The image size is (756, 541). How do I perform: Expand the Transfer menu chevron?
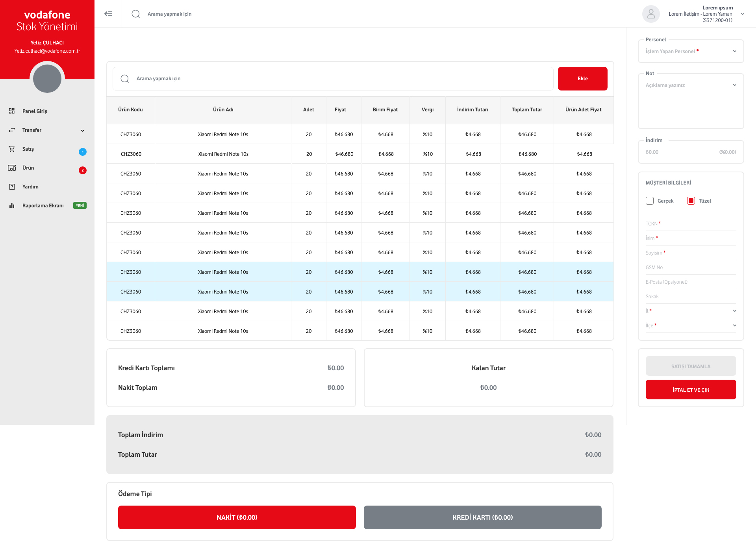click(83, 131)
